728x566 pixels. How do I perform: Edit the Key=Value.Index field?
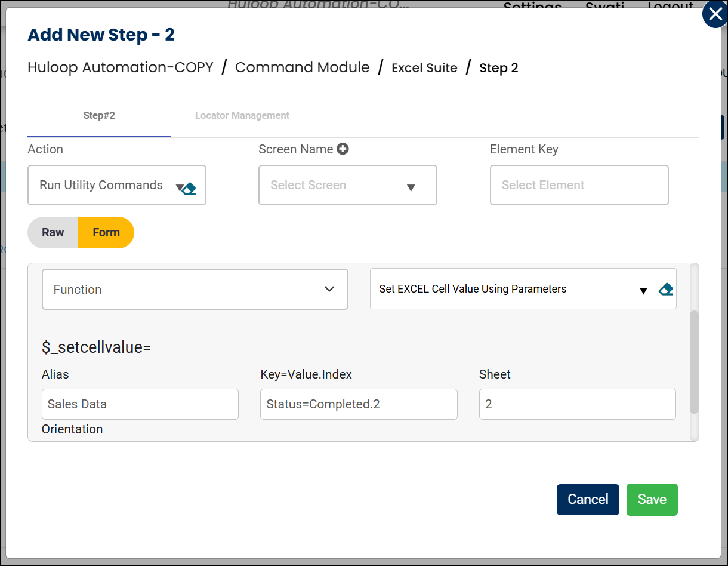(358, 404)
